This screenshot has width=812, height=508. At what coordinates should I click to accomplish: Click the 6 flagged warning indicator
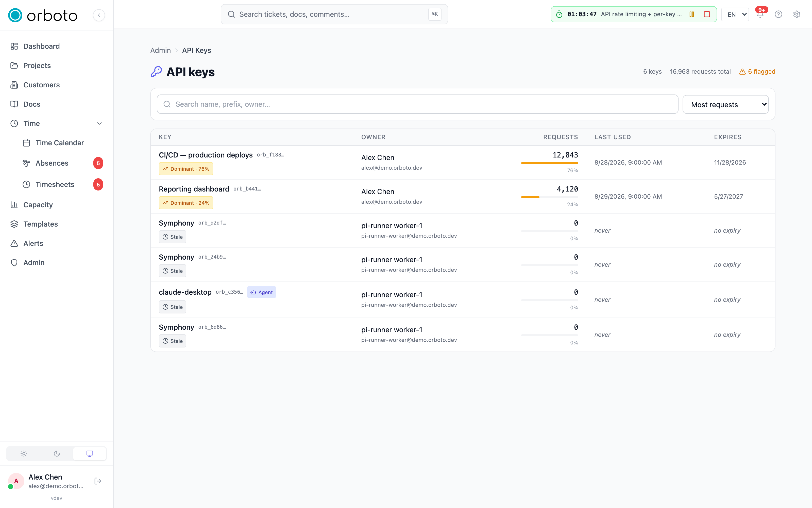click(757, 72)
